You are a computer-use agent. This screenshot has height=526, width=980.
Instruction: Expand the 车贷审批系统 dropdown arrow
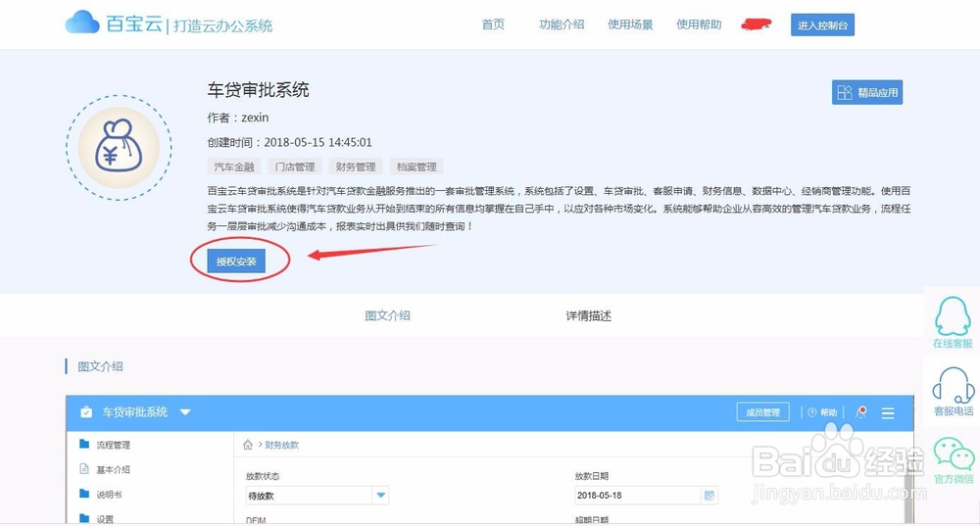pos(185,412)
